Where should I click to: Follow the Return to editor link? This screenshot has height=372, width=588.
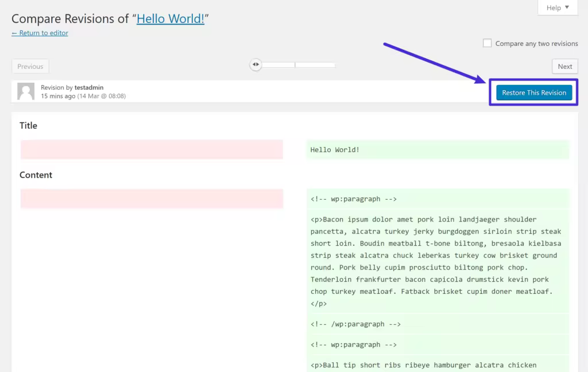pos(40,33)
